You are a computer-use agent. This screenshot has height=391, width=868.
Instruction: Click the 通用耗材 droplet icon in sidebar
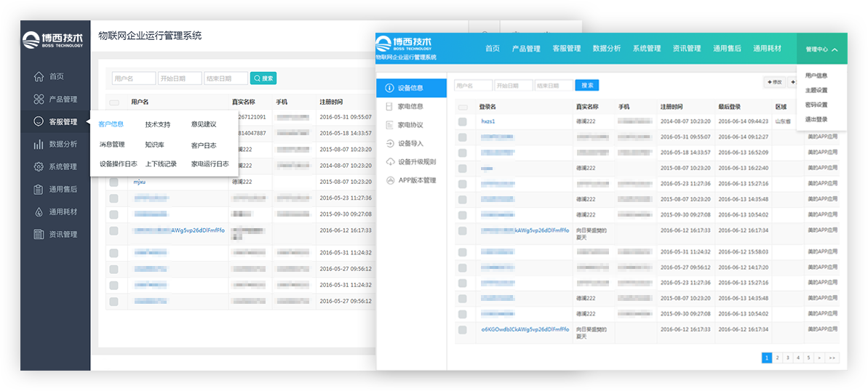pyautogui.click(x=39, y=211)
